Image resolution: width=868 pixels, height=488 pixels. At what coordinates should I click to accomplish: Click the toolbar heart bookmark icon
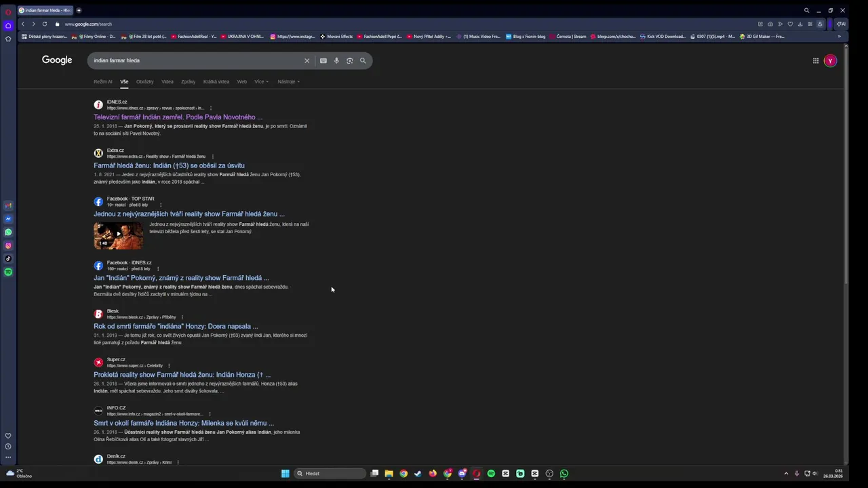790,24
